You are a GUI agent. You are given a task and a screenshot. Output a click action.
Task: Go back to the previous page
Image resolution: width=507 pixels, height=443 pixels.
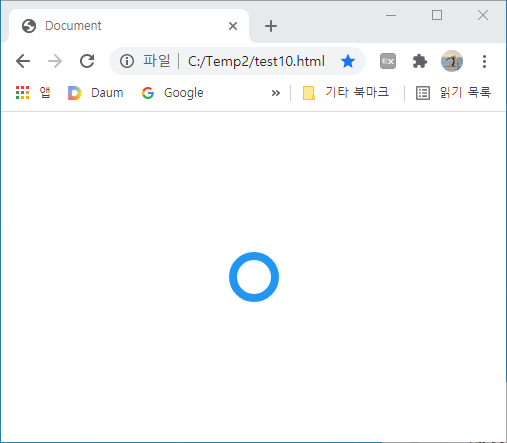23,61
